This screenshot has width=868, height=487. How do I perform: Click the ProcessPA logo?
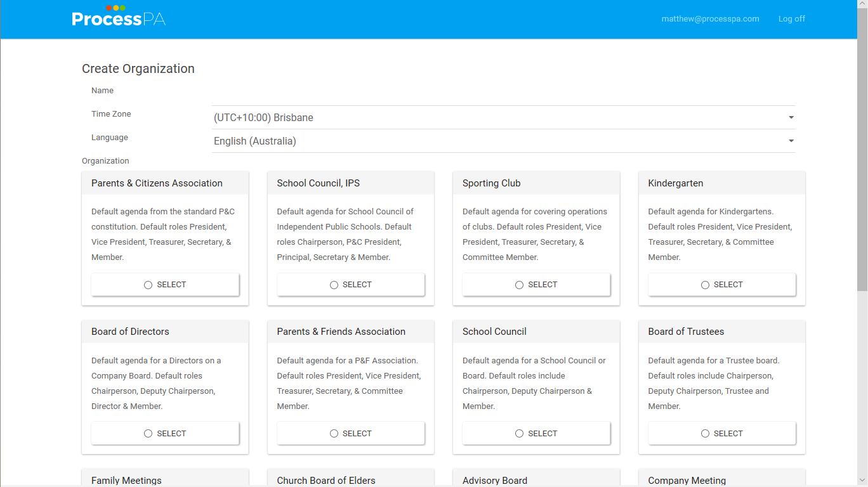pos(119,17)
